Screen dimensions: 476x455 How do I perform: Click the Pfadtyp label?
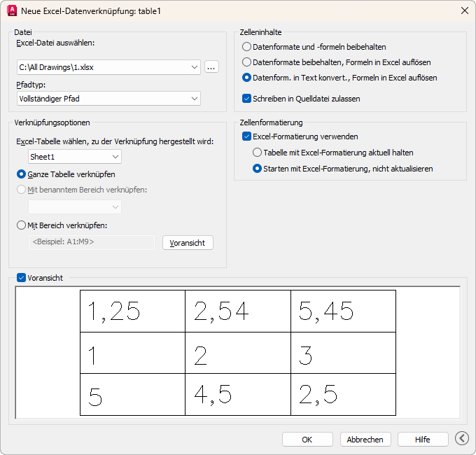point(31,85)
